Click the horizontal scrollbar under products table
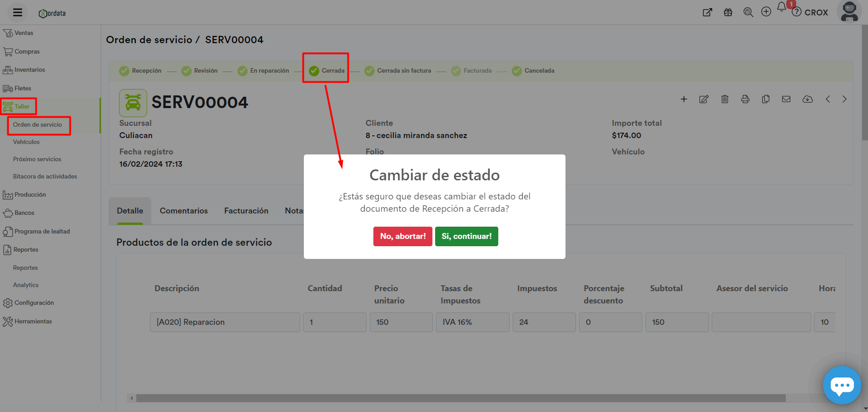Screen dimensions: 868x412 [461, 398]
